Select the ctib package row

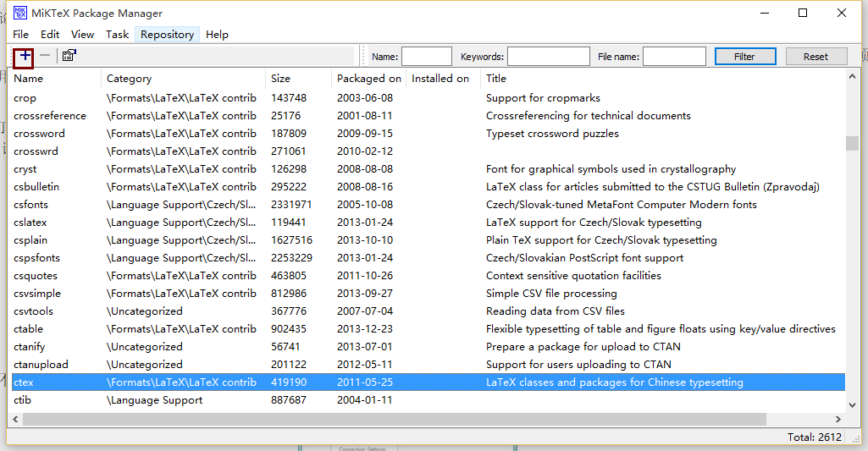(428, 400)
